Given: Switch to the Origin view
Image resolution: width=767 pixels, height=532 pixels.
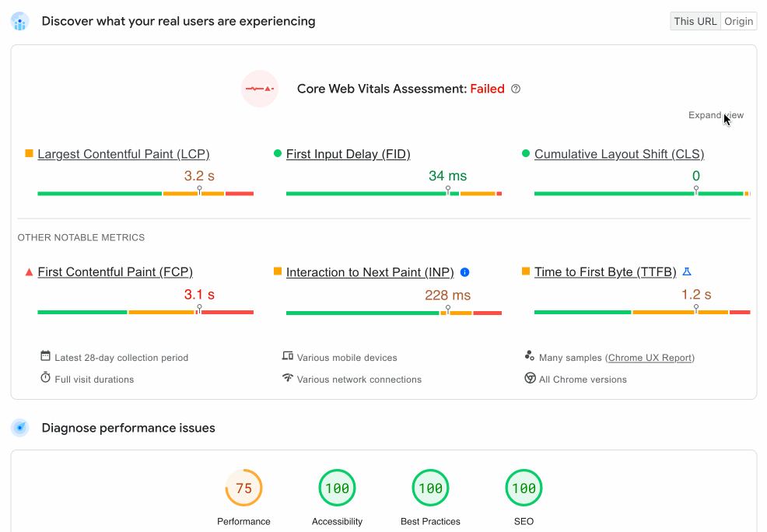Looking at the screenshot, I should coord(739,22).
